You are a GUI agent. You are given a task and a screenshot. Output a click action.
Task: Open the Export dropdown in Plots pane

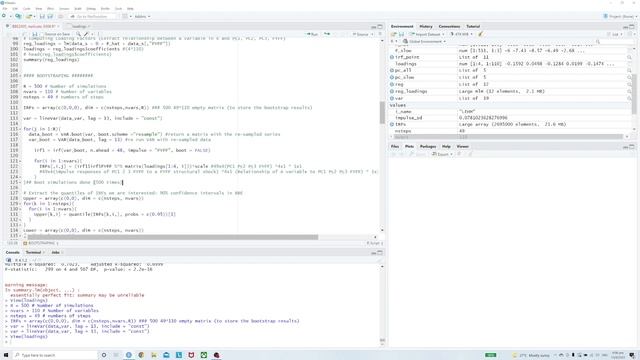(x=442, y=154)
